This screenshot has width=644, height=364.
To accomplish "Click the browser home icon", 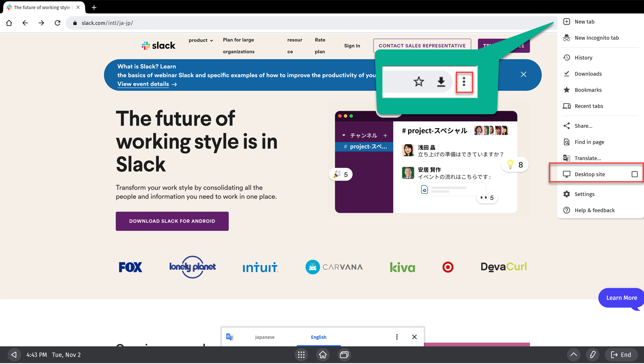I will tap(9, 23).
